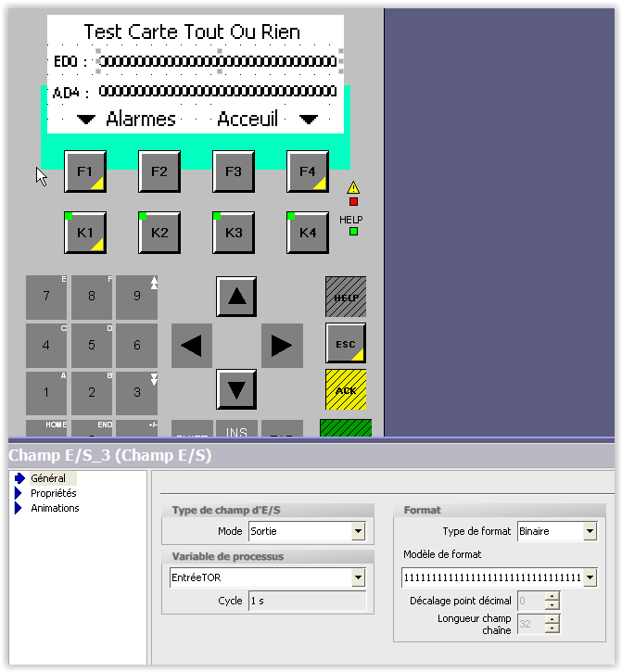Viewport: 622px width, 672px height.
Task: Click the down arrow key
Action: click(x=236, y=389)
